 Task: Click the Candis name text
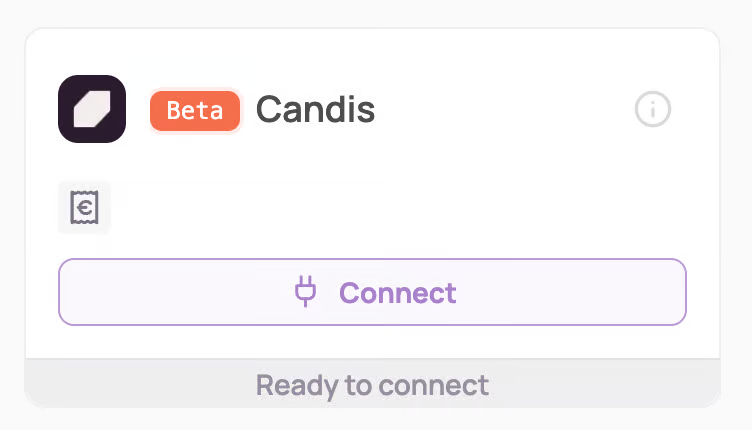(x=315, y=109)
